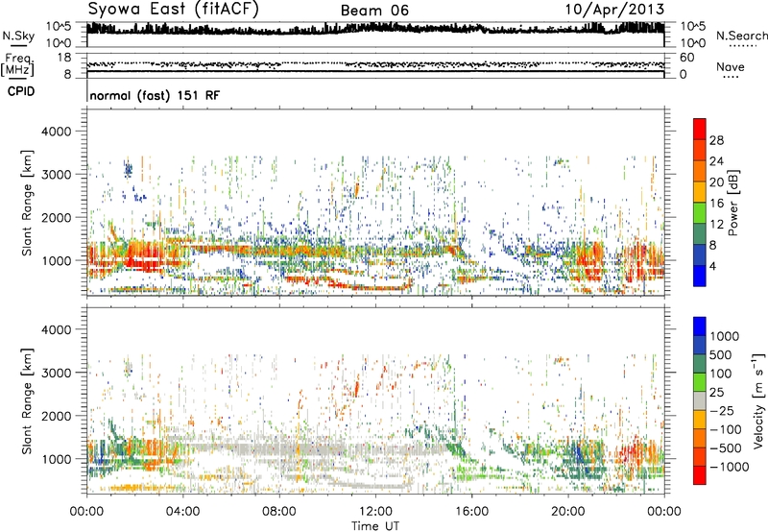Click the "3000" tick in the power panel
The height and width of the screenshot is (532, 768).
(57, 175)
